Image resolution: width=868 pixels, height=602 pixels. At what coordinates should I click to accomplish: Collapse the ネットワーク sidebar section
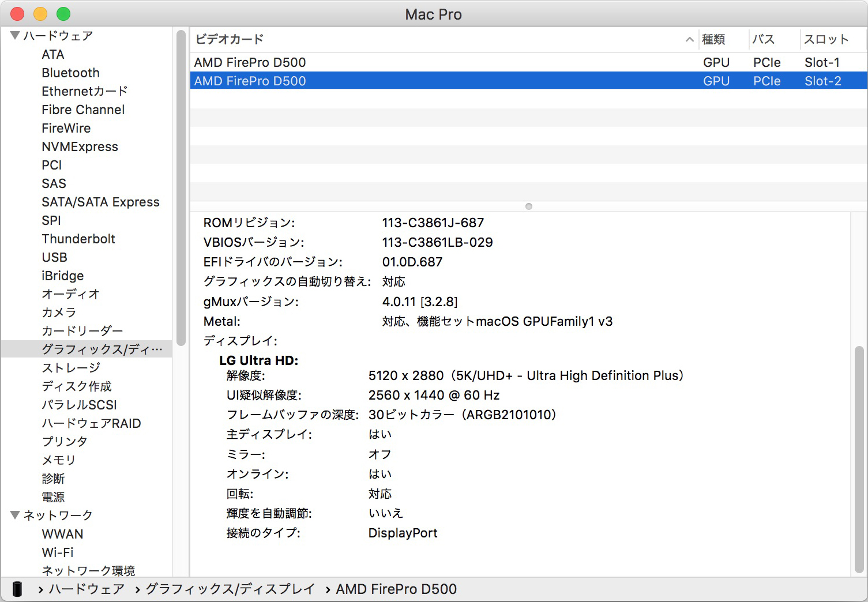pyautogui.click(x=15, y=515)
